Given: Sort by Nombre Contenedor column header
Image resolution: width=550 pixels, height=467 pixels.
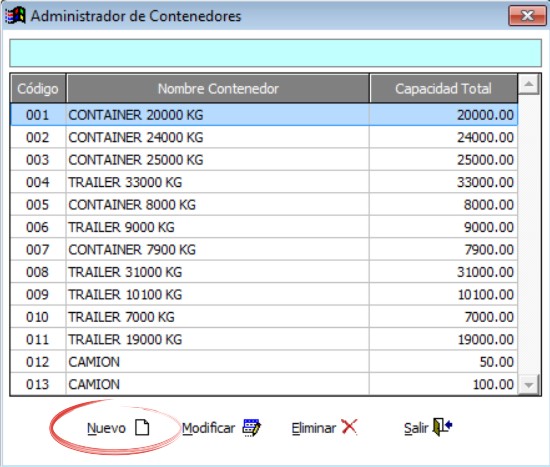Looking at the screenshot, I should 218,88.
